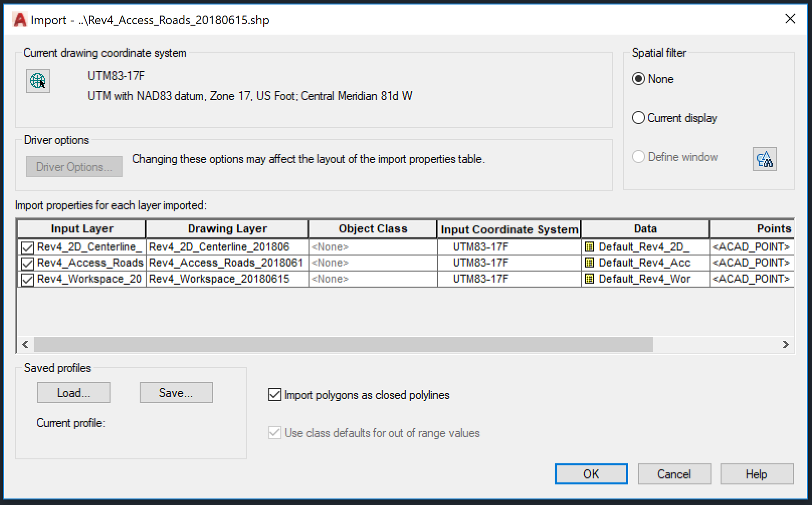
Task: Open Object Class selector for Rev4_2D_Centerline
Action: [372, 246]
